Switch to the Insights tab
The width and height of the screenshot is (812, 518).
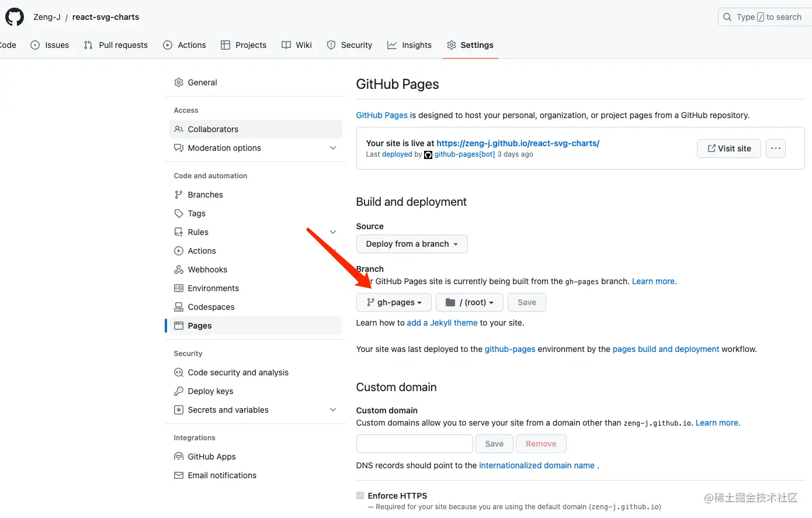click(x=410, y=45)
